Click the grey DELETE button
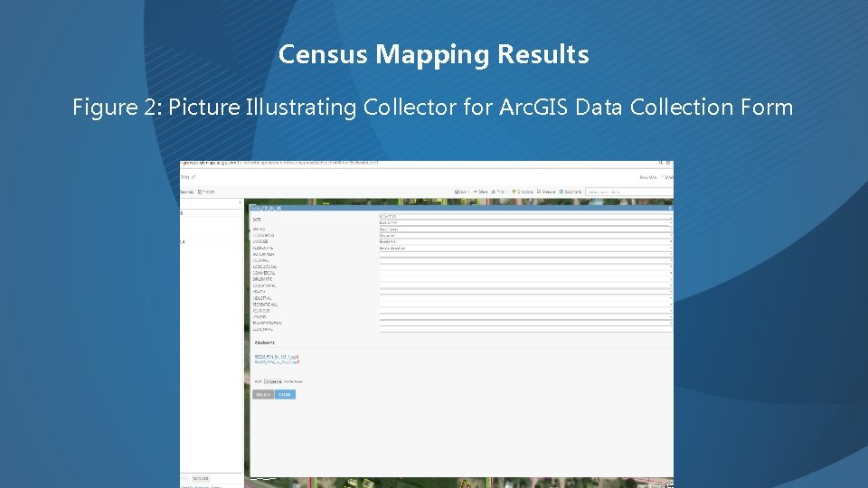 coord(263,395)
